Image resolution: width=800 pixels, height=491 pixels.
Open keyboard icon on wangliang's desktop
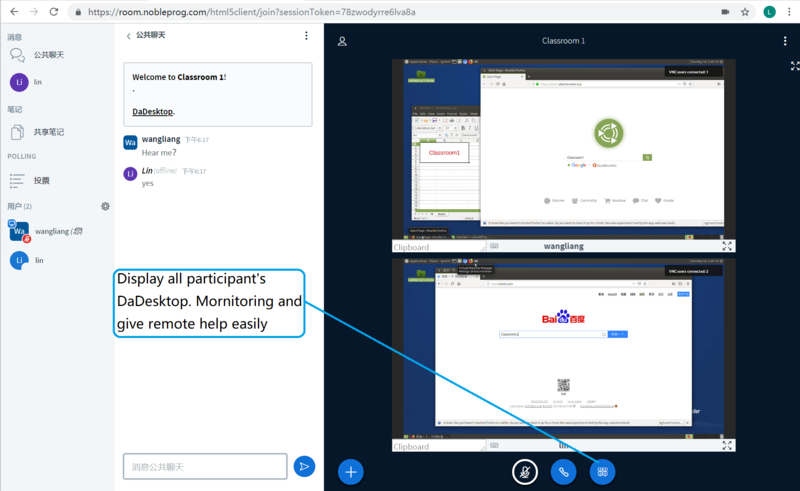coord(494,246)
